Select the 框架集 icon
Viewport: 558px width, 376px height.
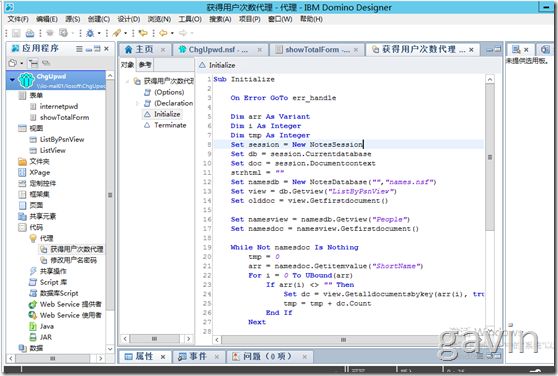(x=22, y=194)
